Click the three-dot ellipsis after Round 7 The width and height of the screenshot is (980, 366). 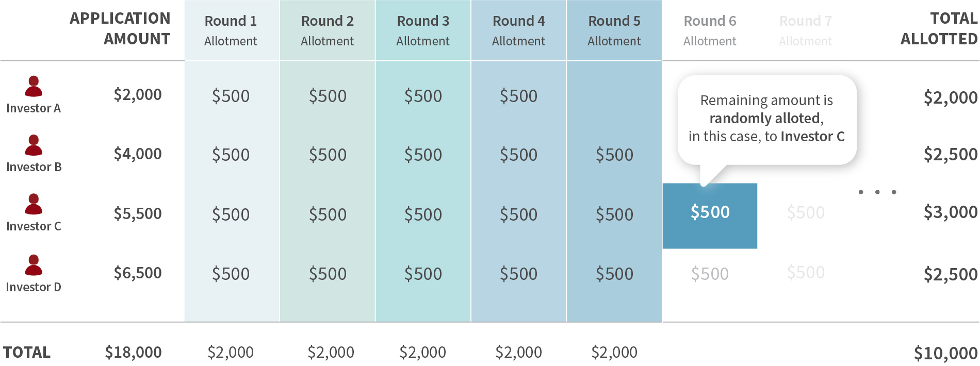(x=877, y=192)
